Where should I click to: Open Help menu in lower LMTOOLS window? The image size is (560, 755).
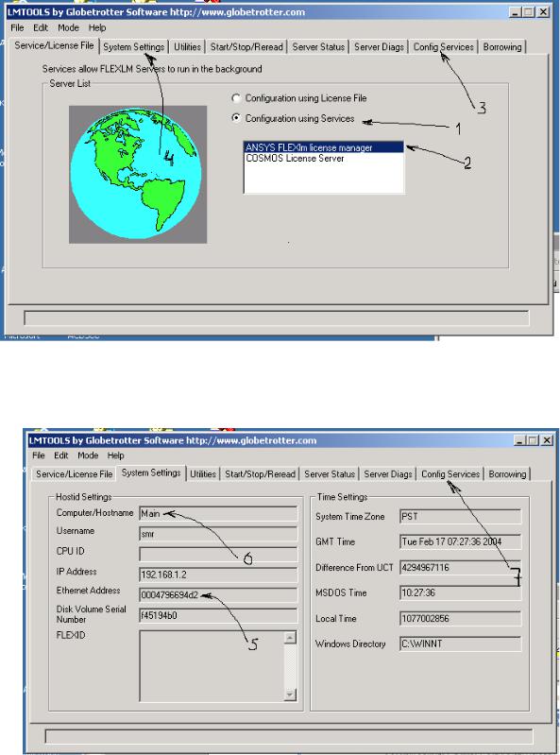pyautogui.click(x=115, y=455)
